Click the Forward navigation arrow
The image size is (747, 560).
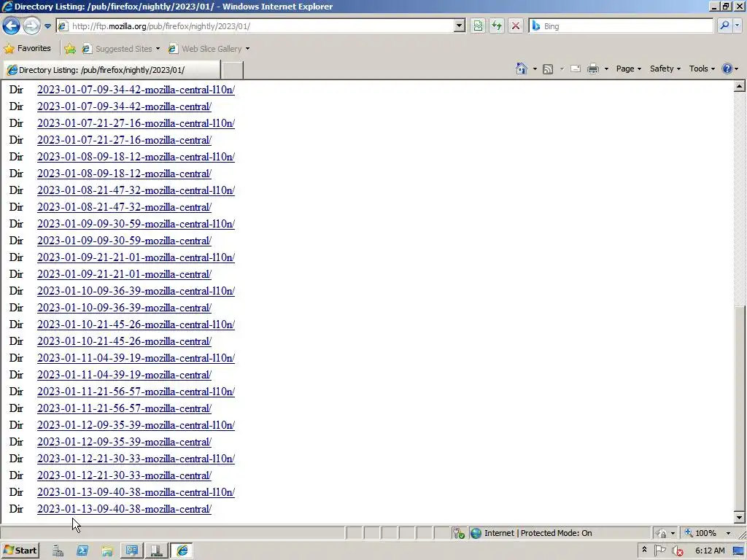point(31,26)
